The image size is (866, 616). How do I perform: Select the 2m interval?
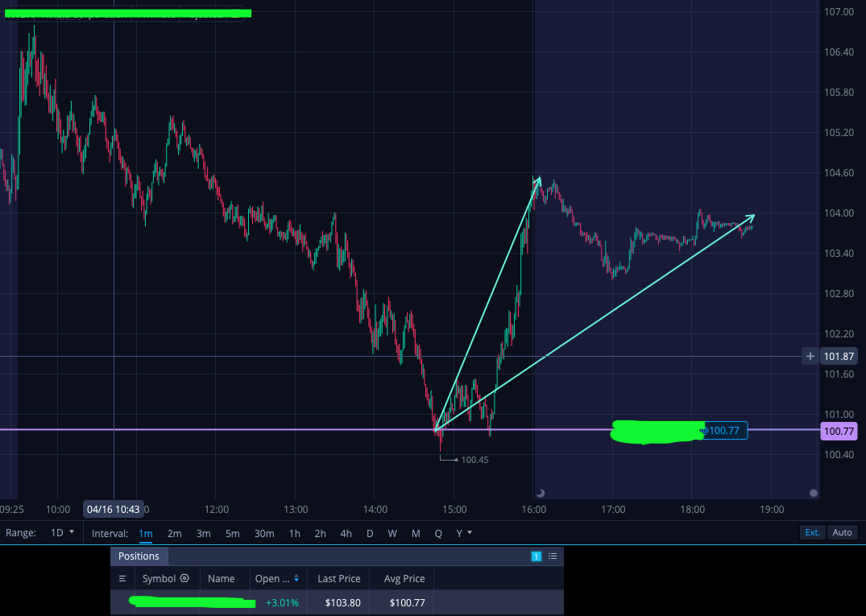(175, 533)
